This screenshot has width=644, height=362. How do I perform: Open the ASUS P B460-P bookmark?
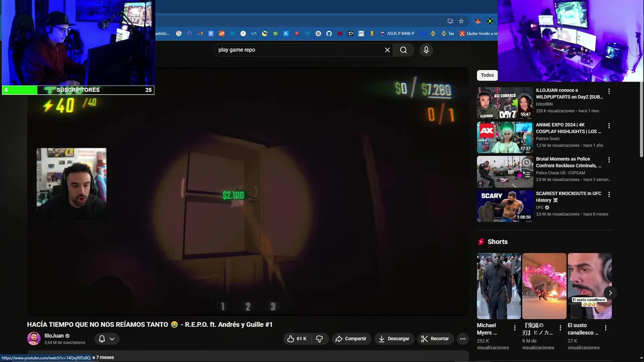(x=397, y=34)
